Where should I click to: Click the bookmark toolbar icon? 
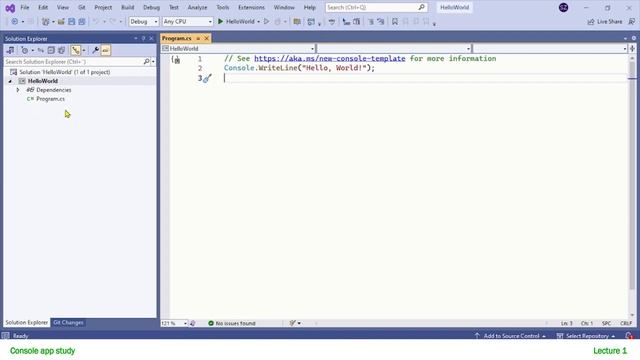[x=395, y=22]
